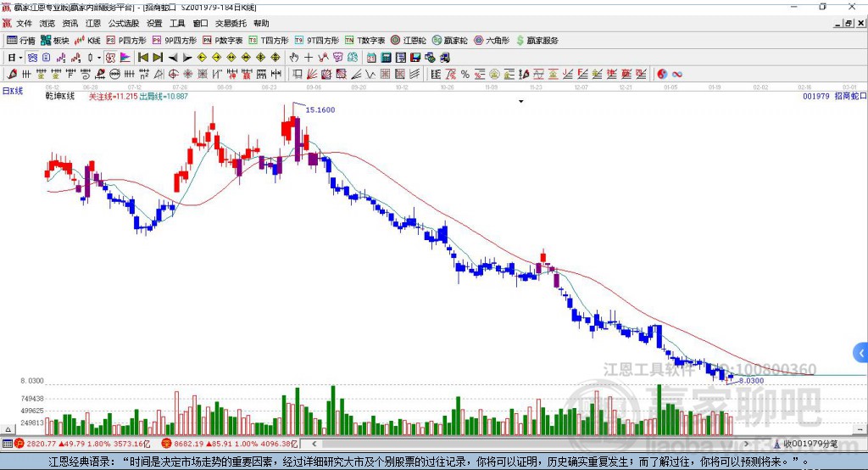Click Shenzhen index 8682.19 status entry
Viewport: 868px width, 470px height.
tap(231, 444)
